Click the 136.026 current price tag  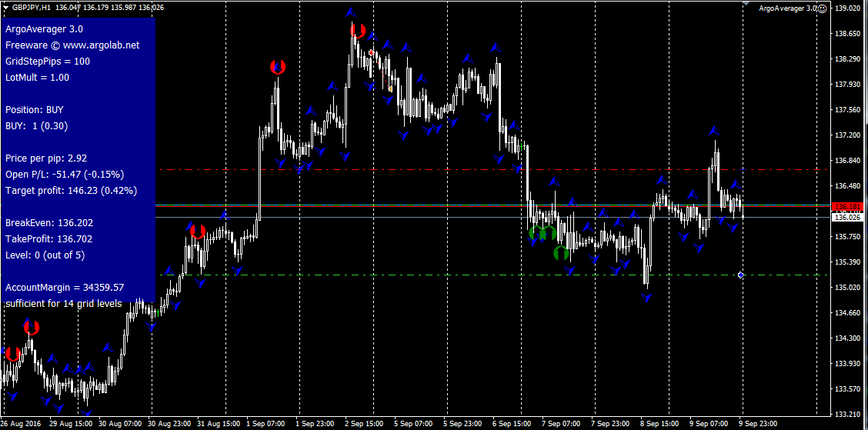[x=847, y=218]
